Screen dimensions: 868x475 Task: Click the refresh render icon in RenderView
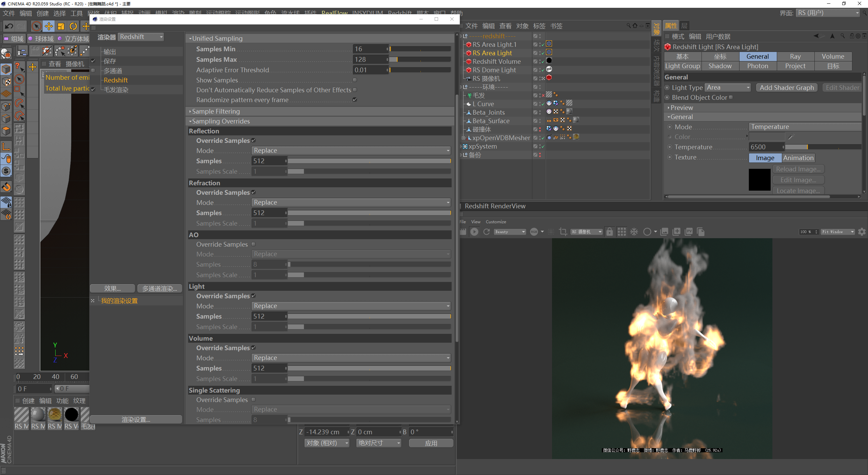pyautogui.click(x=487, y=232)
